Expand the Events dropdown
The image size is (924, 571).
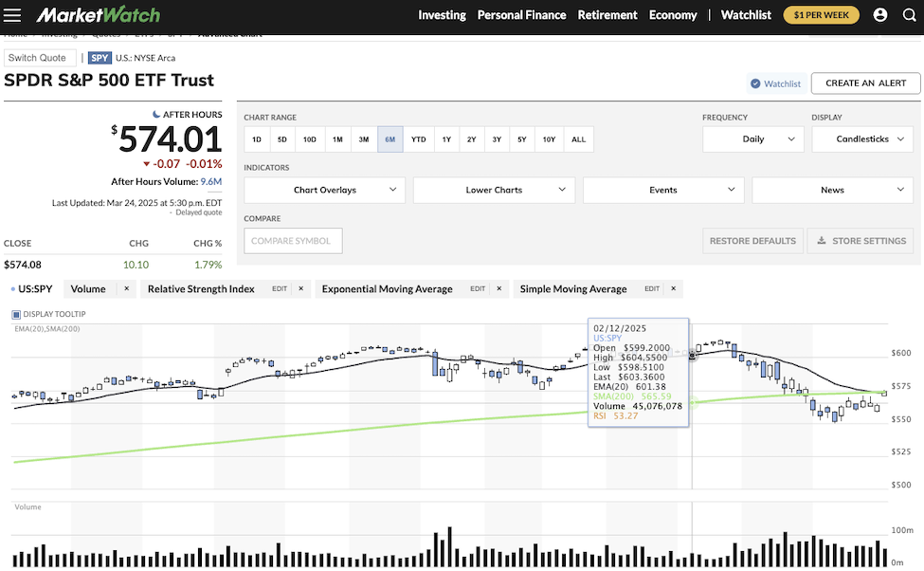pyautogui.click(x=663, y=190)
